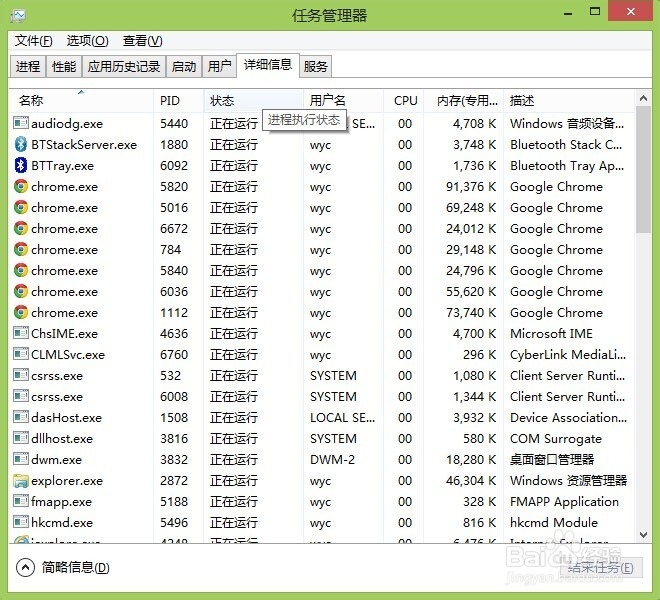This screenshot has height=600, width=660.
Task: Select the dwm.exe process name
Action: [x=56, y=459]
